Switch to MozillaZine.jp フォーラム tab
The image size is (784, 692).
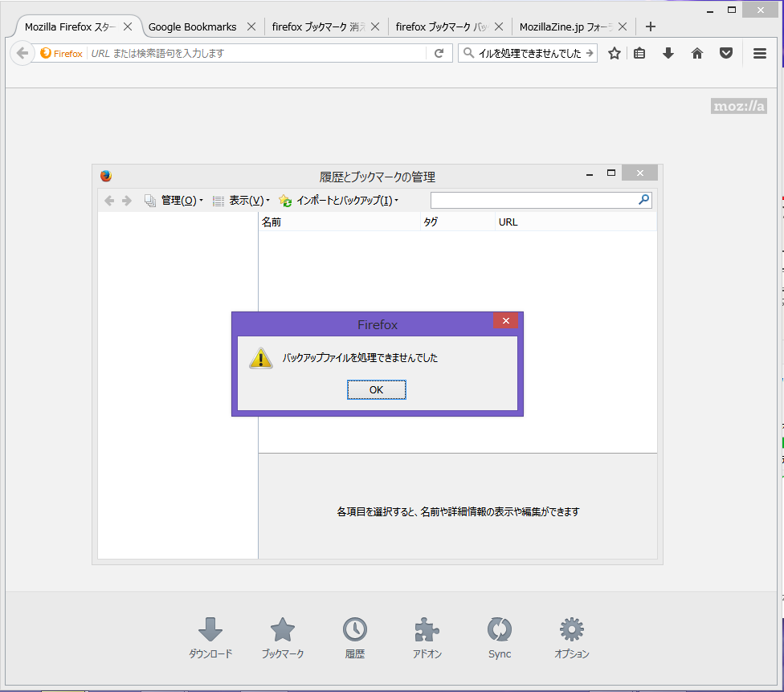[x=566, y=27]
